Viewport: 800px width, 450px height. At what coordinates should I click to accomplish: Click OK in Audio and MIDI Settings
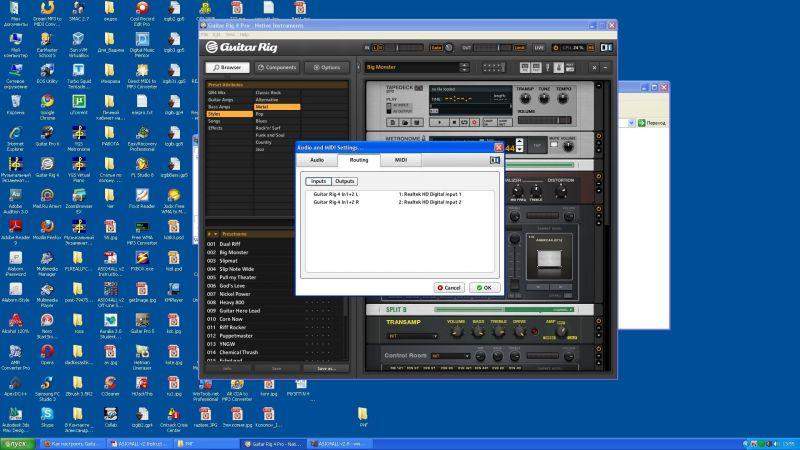click(x=484, y=288)
